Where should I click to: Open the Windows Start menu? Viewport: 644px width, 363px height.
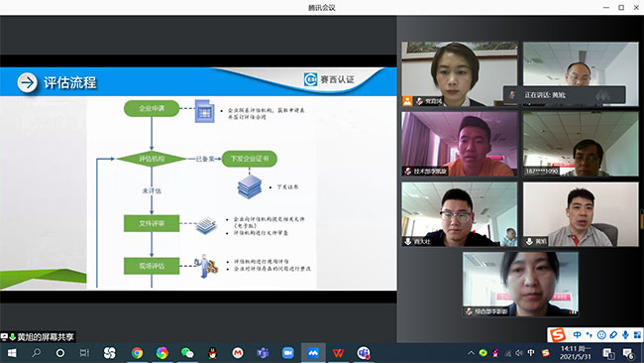click(12, 353)
